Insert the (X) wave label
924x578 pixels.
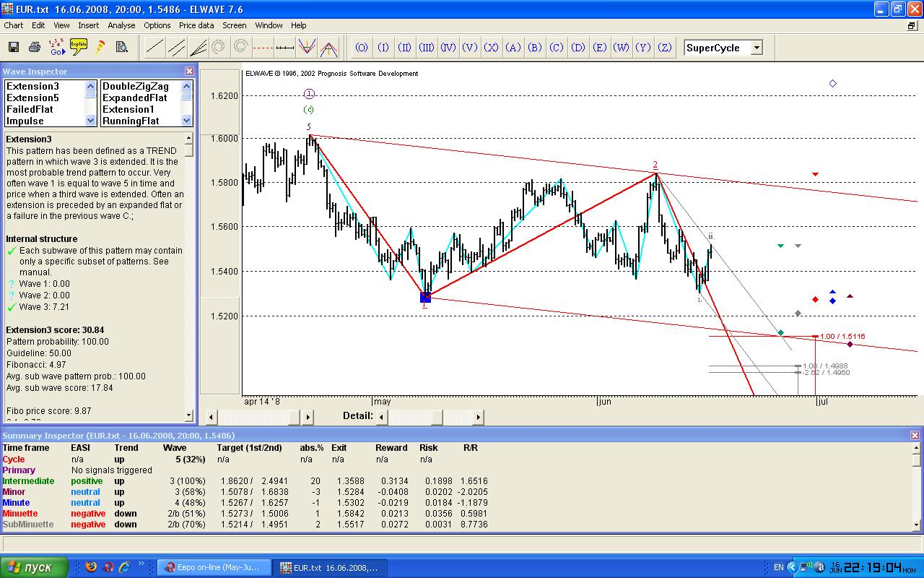pyautogui.click(x=492, y=48)
